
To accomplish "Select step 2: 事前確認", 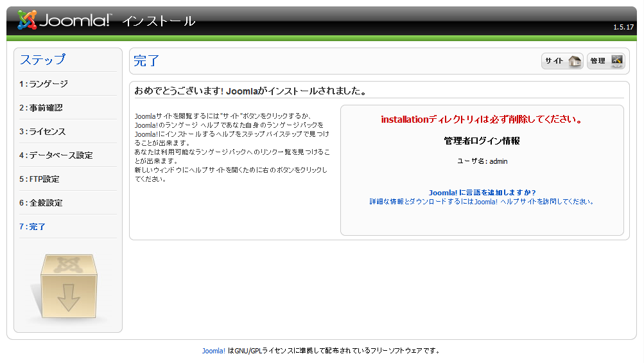I will point(40,108).
